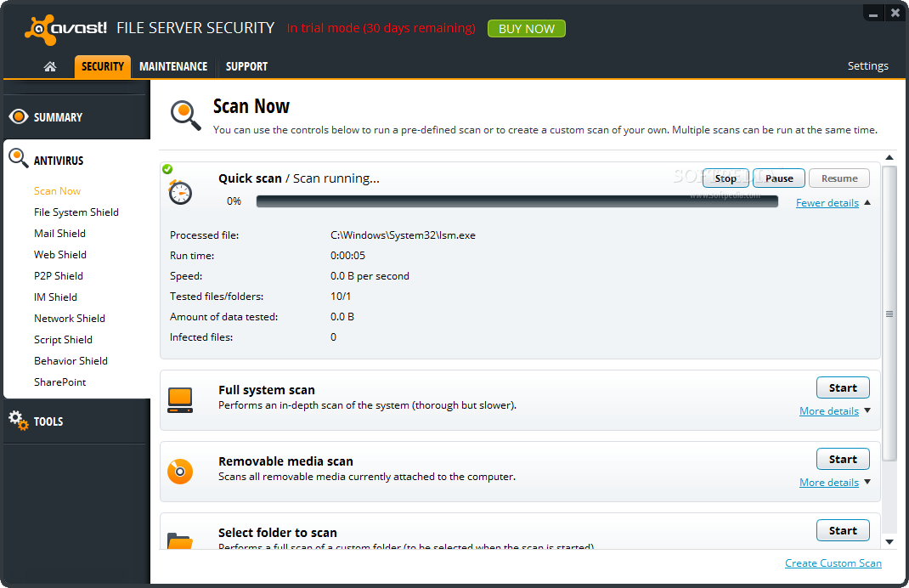The width and height of the screenshot is (909, 588).
Task: Click the Full system scan computer icon
Action: (x=180, y=400)
